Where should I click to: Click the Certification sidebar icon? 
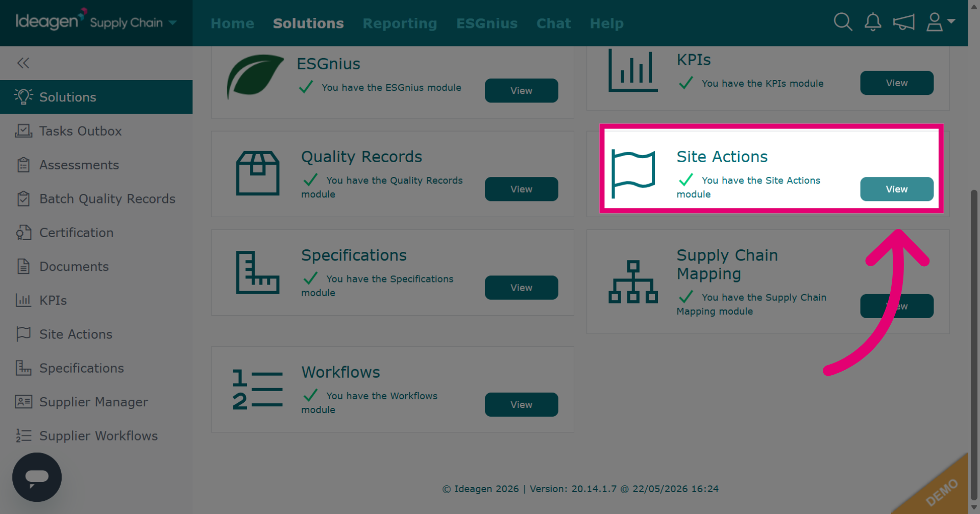(23, 233)
